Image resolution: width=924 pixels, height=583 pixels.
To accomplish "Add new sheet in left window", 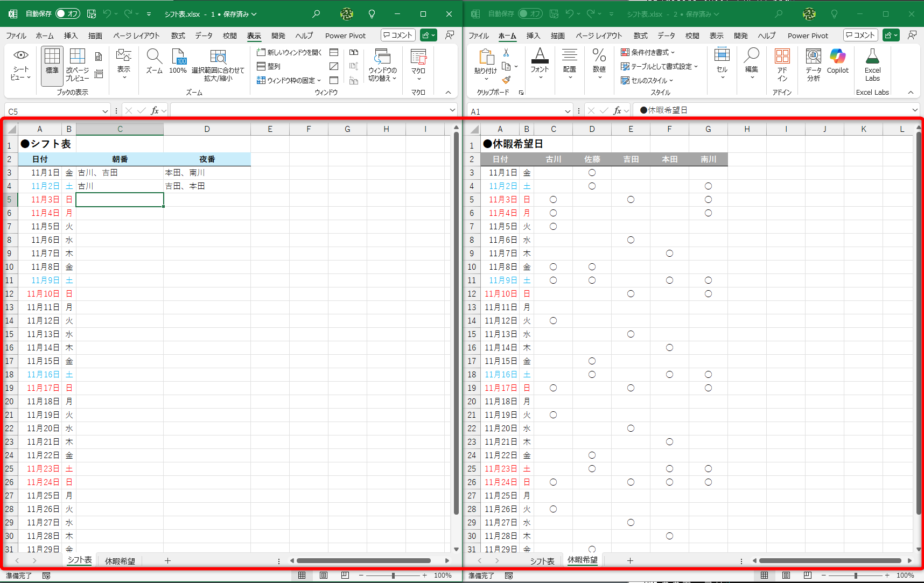I will (167, 561).
